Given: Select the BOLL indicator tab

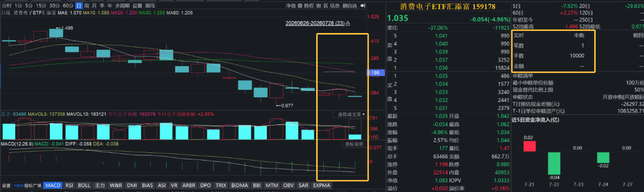Looking at the screenshot, I should 84,185.
